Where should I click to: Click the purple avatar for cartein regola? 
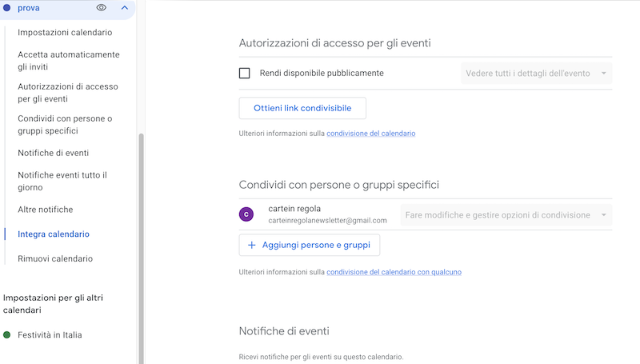(x=246, y=214)
